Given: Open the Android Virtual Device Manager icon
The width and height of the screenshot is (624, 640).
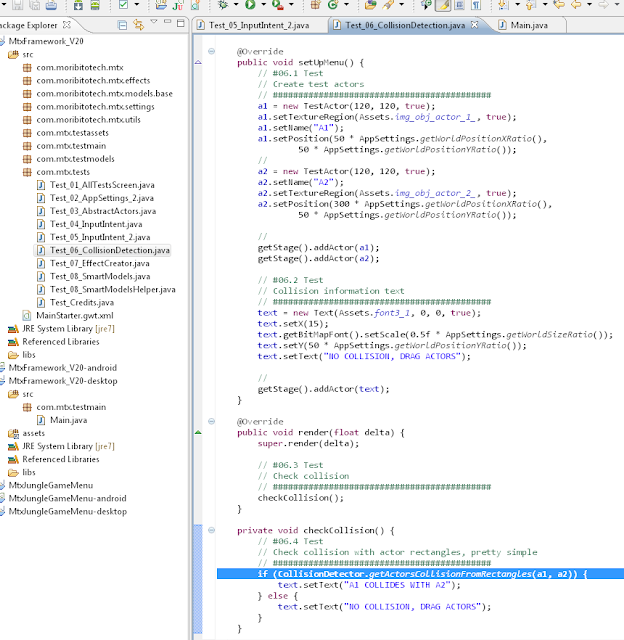Looking at the screenshot, I should click(95, 4).
